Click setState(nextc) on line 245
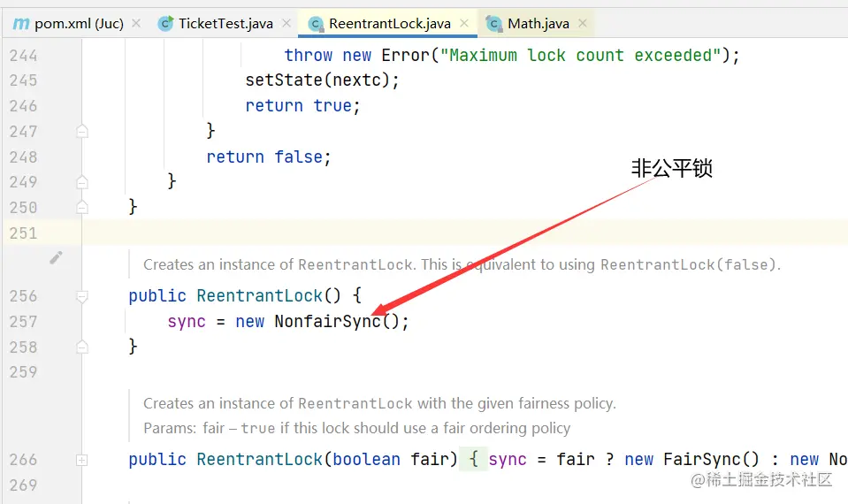Screen dimensions: 848x504 (322, 80)
